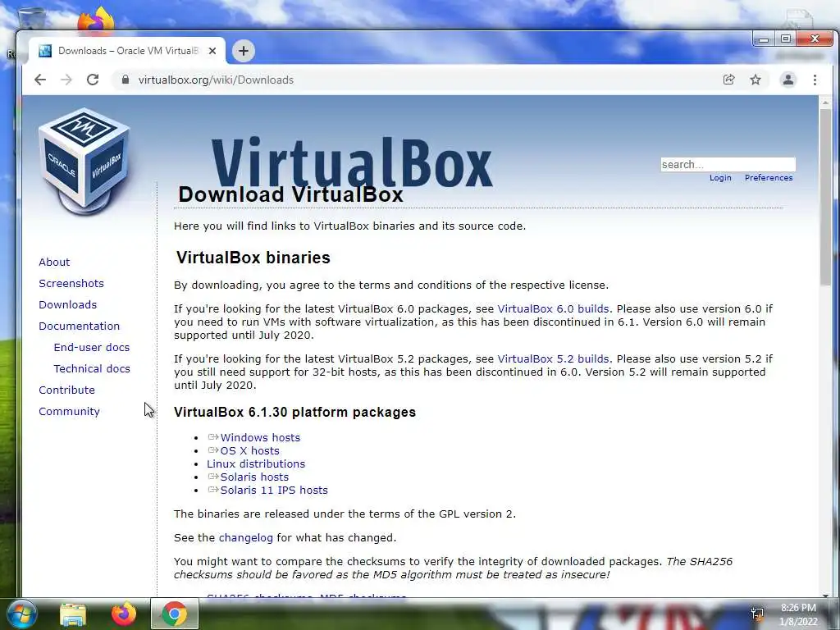Image resolution: width=840 pixels, height=630 pixels.
Task: Click the browser forward arrow
Action: (x=66, y=80)
